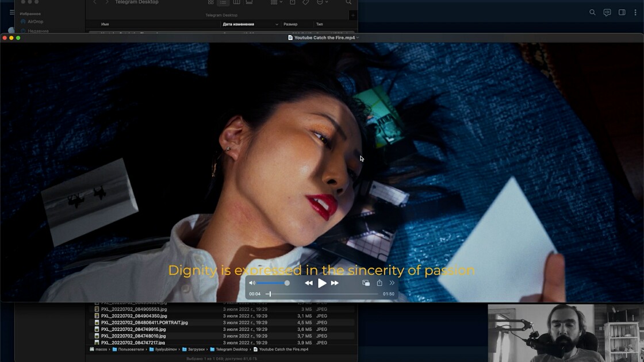Switch Finder to column view
Viewport: 644px width, 362px height.
tap(236, 2)
